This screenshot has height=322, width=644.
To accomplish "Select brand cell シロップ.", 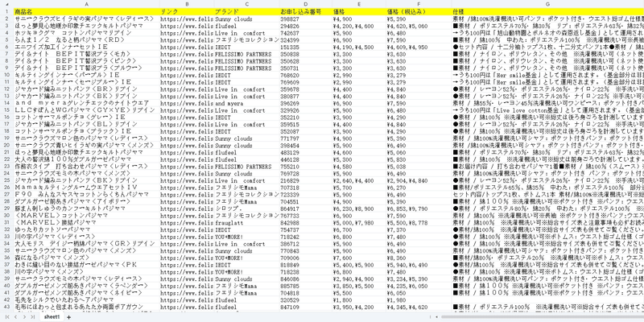I will click(247, 208).
